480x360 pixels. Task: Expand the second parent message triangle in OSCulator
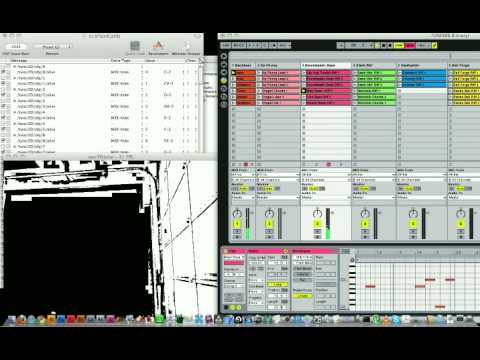[x=15, y=78]
